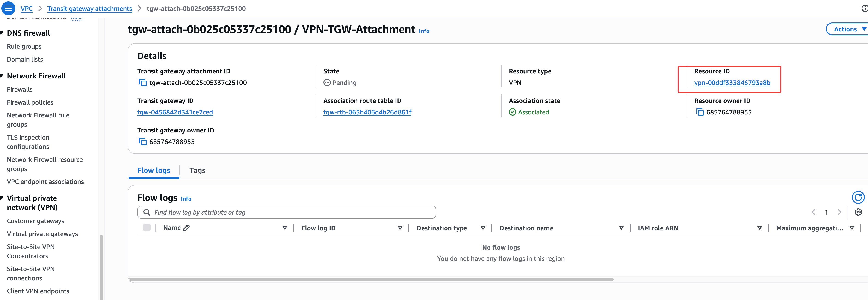Open flow logs table preferences gear
Viewport: 868px width, 300px height.
click(858, 212)
